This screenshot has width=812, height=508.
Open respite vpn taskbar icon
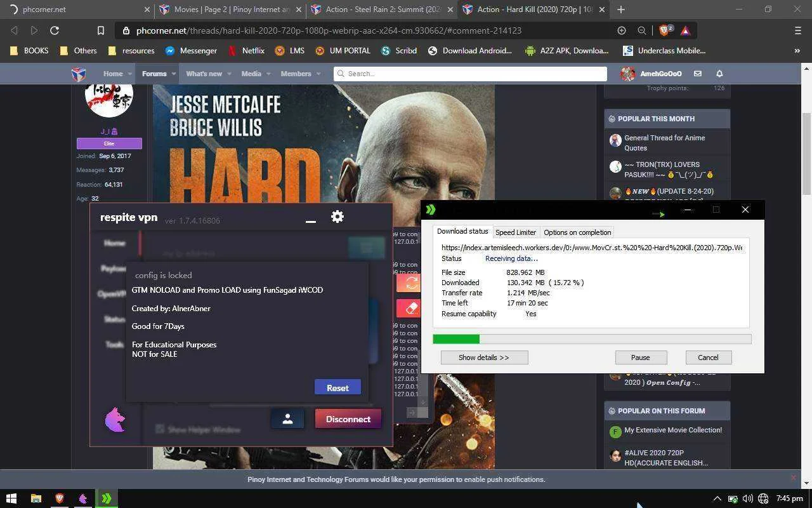[x=82, y=498]
